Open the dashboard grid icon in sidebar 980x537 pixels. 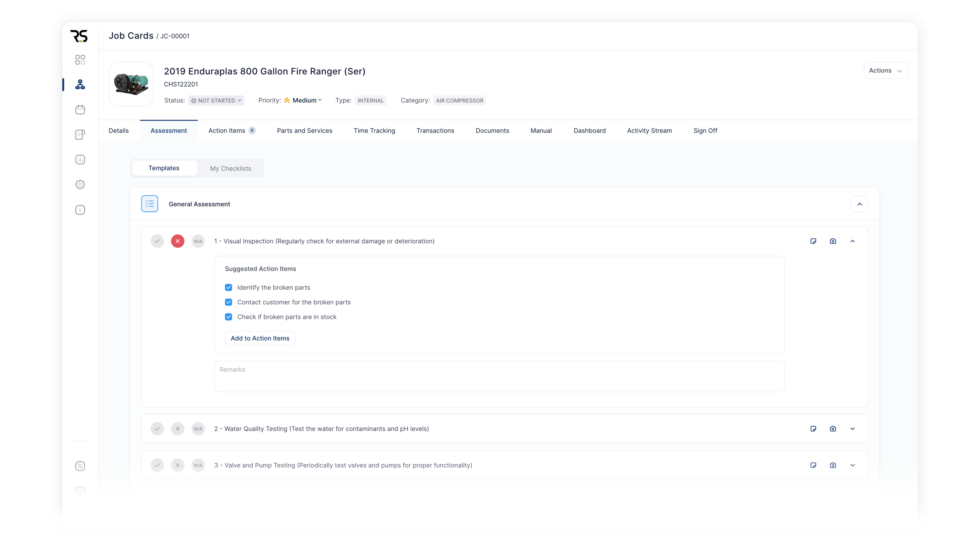pyautogui.click(x=80, y=60)
